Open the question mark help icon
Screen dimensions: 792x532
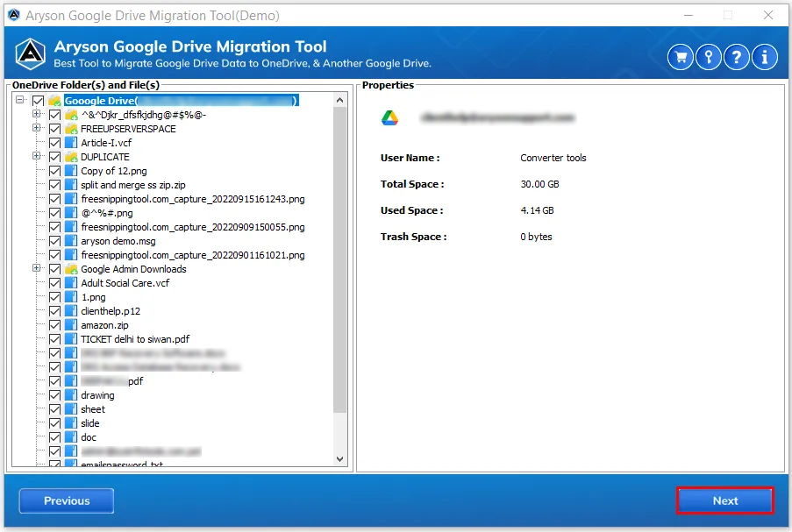[x=737, y=57]
